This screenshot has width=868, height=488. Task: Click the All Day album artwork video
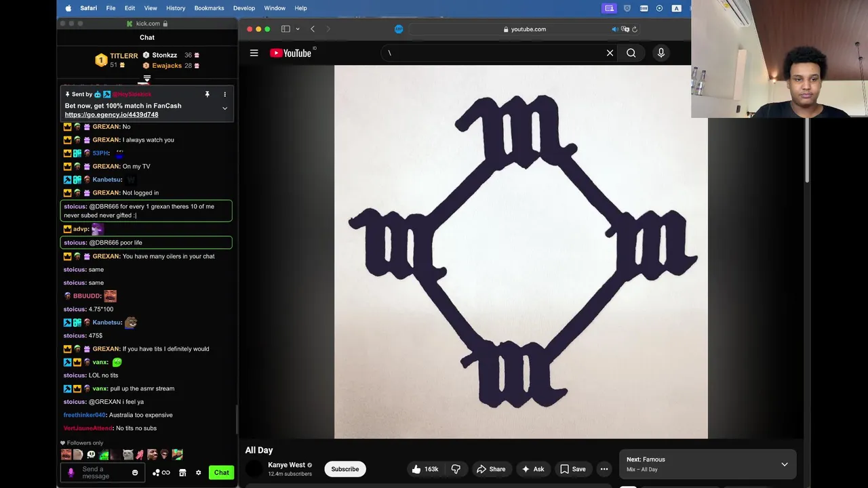[521, 252]
